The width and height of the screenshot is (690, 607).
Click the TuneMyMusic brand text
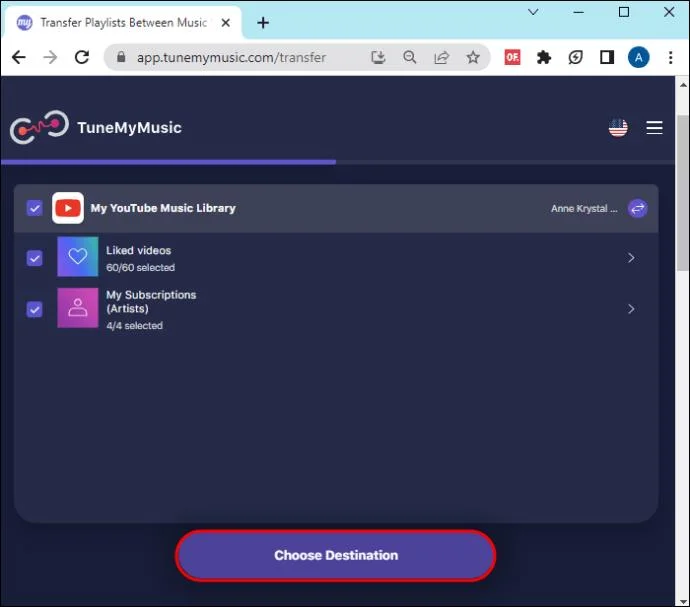[x=129, y=128]
